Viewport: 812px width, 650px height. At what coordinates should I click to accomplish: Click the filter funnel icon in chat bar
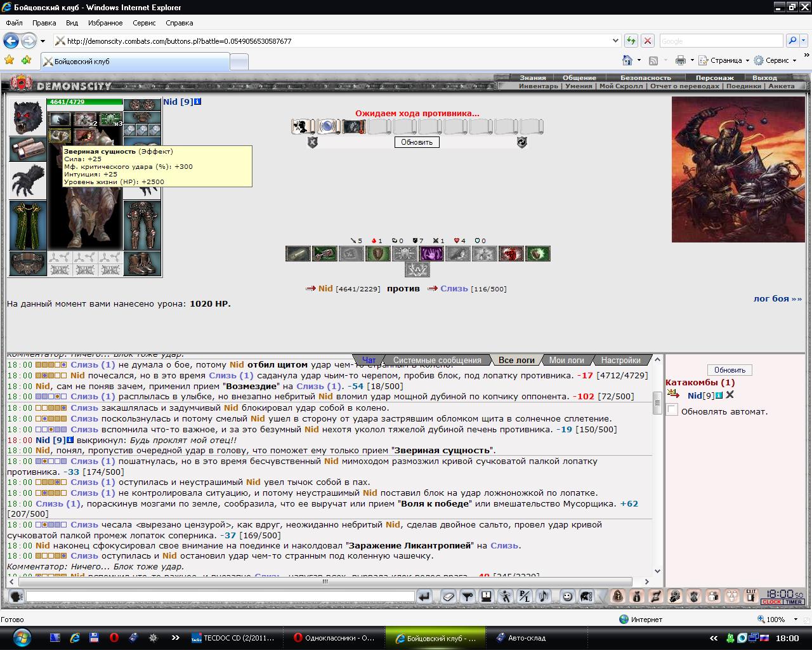coord(468,597)
